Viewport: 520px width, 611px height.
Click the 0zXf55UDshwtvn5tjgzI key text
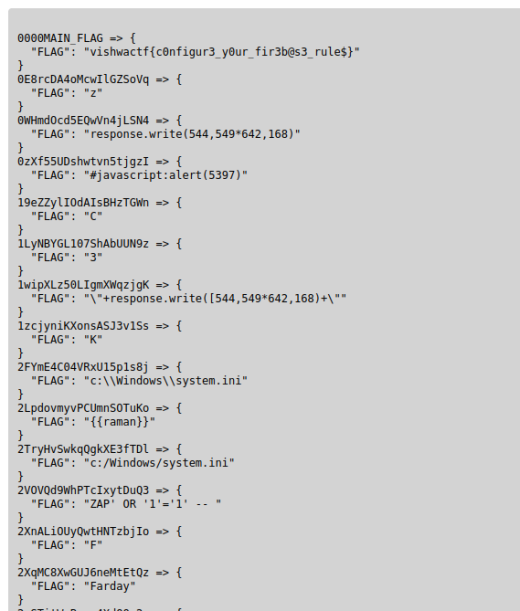(x=83, y=162)
